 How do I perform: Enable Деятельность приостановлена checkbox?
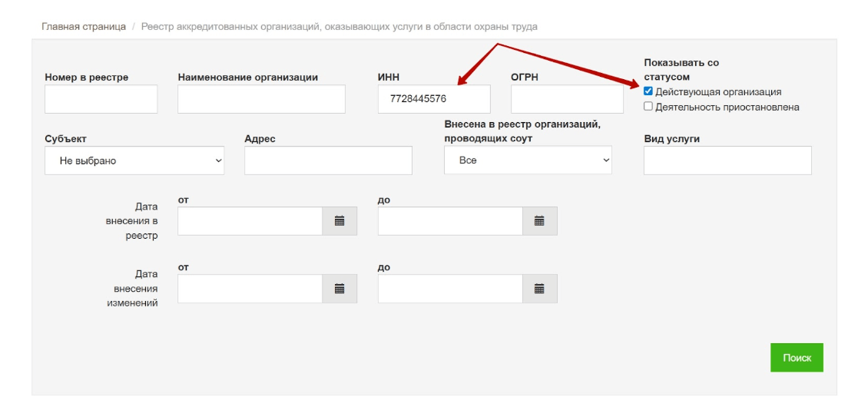click(x=648, y=107)
